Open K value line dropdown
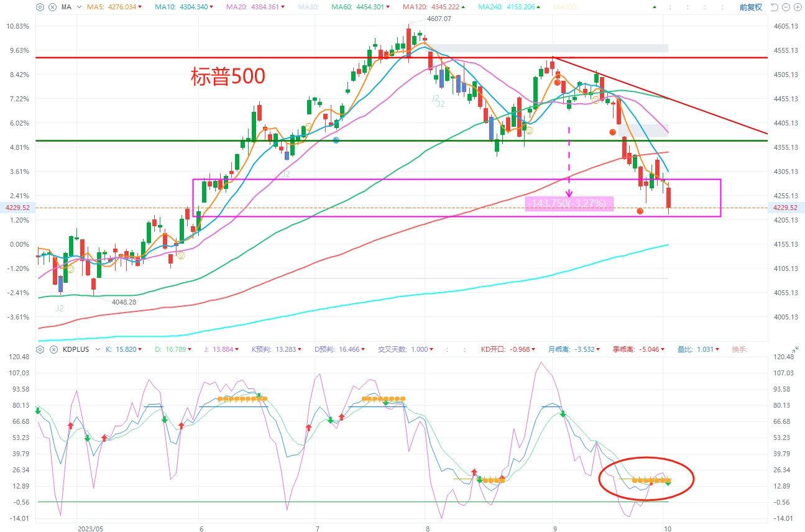The height and width of the screenshot is (532, 805). (x=139, y=349)
